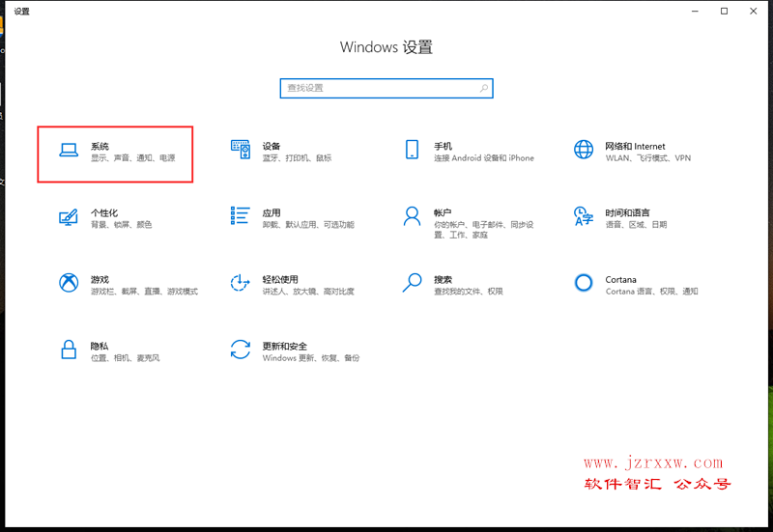Image resolution: width=773 pixels, height=532 pixels.
Task: Click the 系统 category title
Action: coord(100,147)
